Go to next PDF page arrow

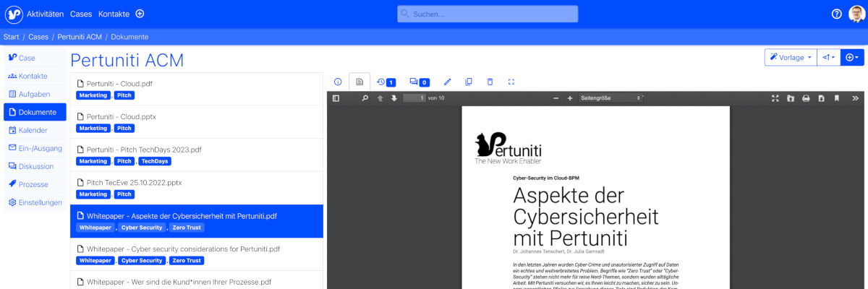click(394, 98)
